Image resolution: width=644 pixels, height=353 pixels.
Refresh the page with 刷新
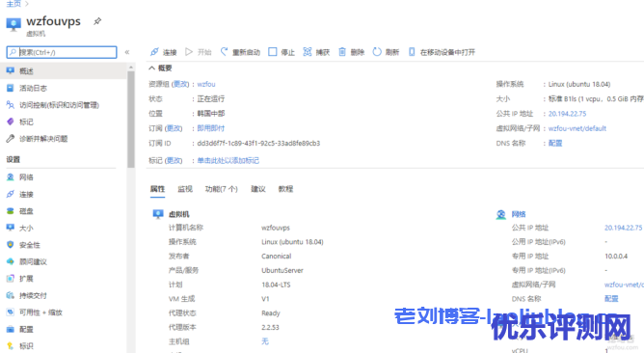386,52
